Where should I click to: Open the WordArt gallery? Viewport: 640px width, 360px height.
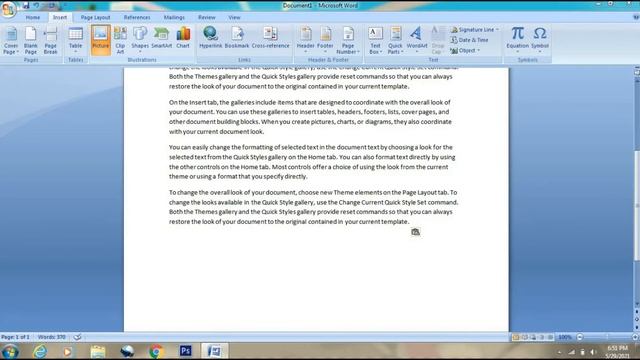coord(417,40)
